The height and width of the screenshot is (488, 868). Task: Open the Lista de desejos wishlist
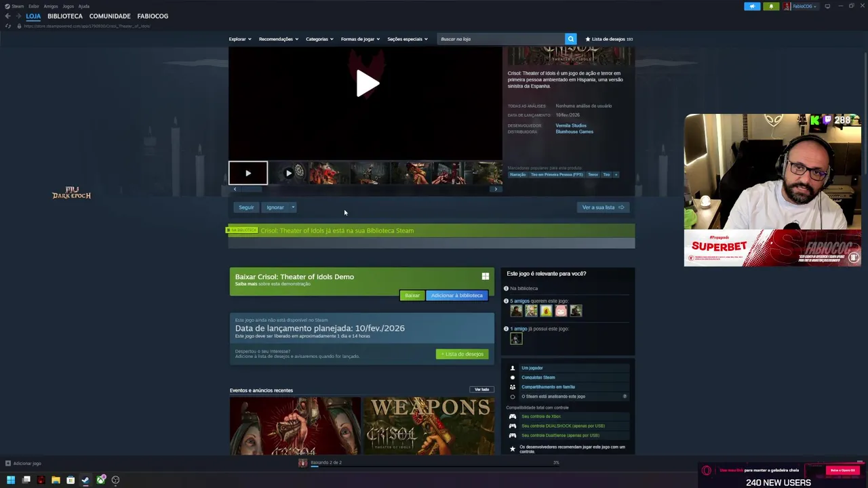[x=609, y=39]
